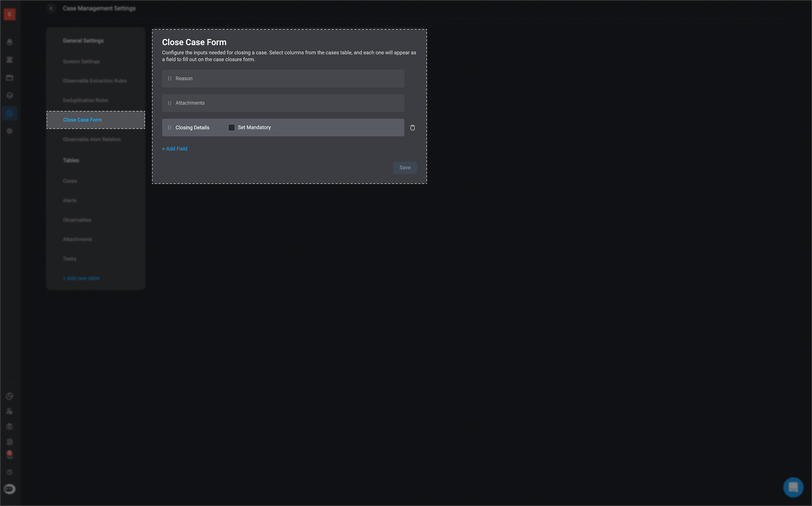The height and width of the screenshot is (506, 812).
Task: Open the cube icon in left rail
Action: (9, 95)
